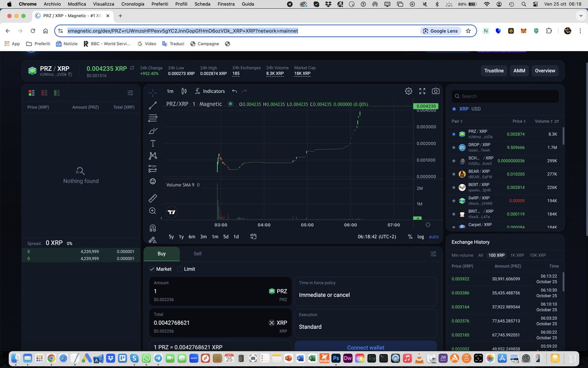Viewport: 588px width, 368px height.
Task: Swap the price pair direction icon
Action: pyautogui.click(x=132, y=68)
